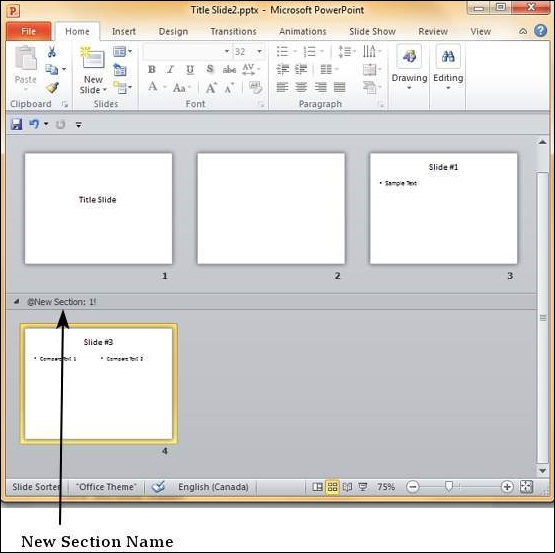
Task: Select the Format Painter brush
Action: pyautogui.click(x=52, y=87)
